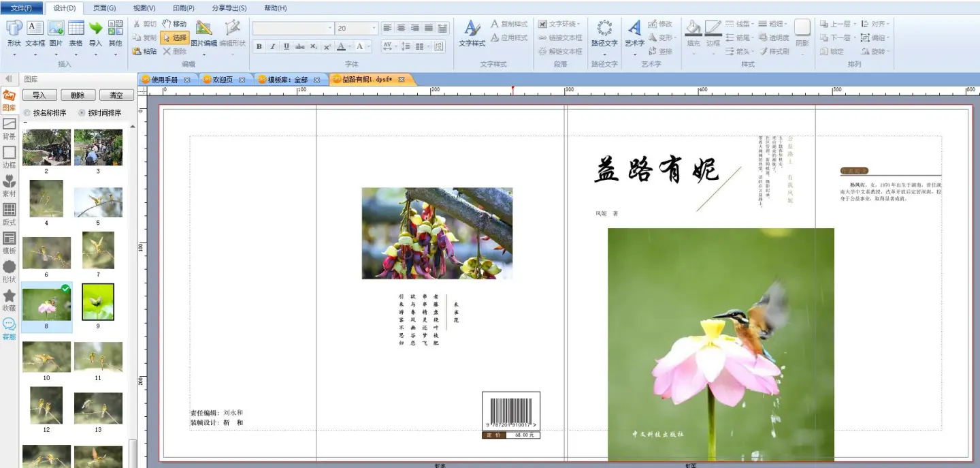Center align text
Screen dimensions: 980x468
click(401, 28)
